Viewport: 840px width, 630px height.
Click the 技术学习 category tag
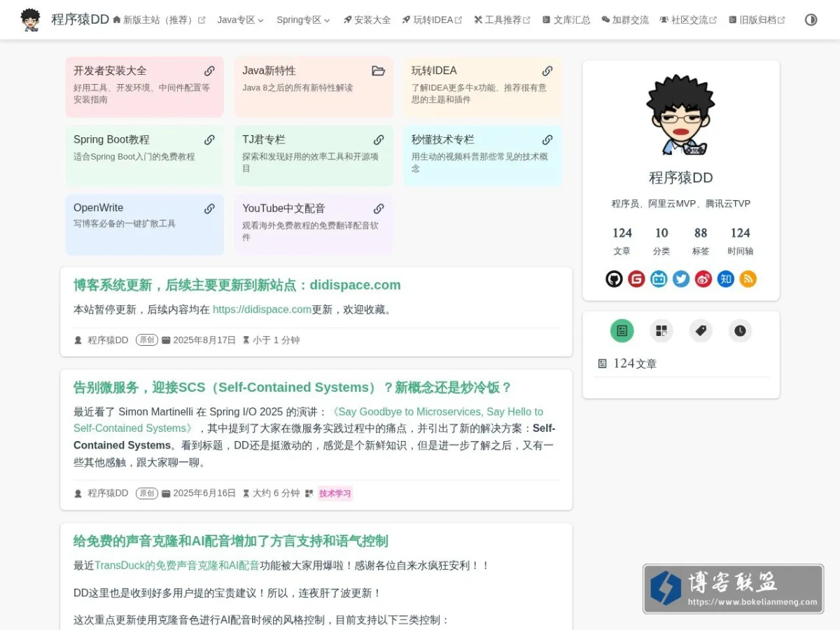pos(335,493)
